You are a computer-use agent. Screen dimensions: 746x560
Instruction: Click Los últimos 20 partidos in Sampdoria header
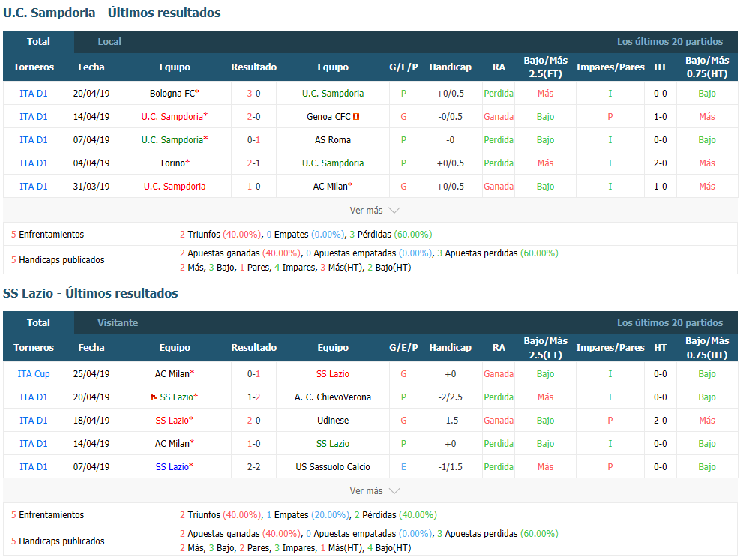[670, 42]
